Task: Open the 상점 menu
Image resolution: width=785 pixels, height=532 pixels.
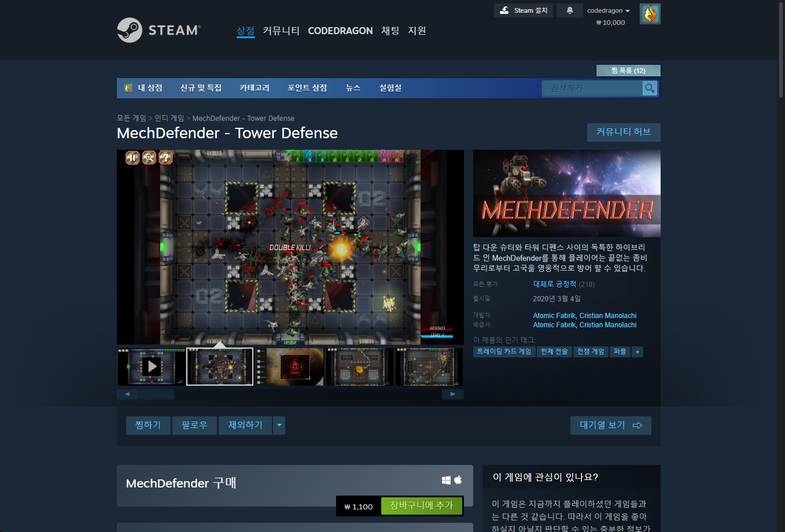Action: pyautogui.click(x=245, y=31)
